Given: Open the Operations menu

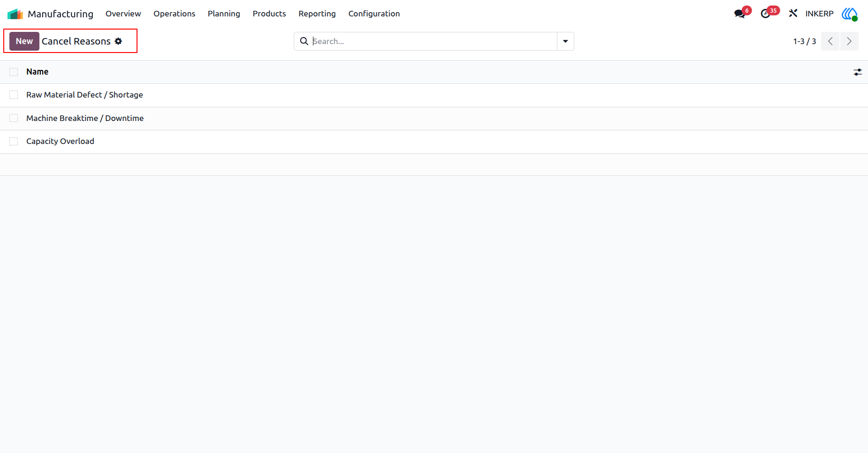Looking at the screenshot, I should click(174, 14).
